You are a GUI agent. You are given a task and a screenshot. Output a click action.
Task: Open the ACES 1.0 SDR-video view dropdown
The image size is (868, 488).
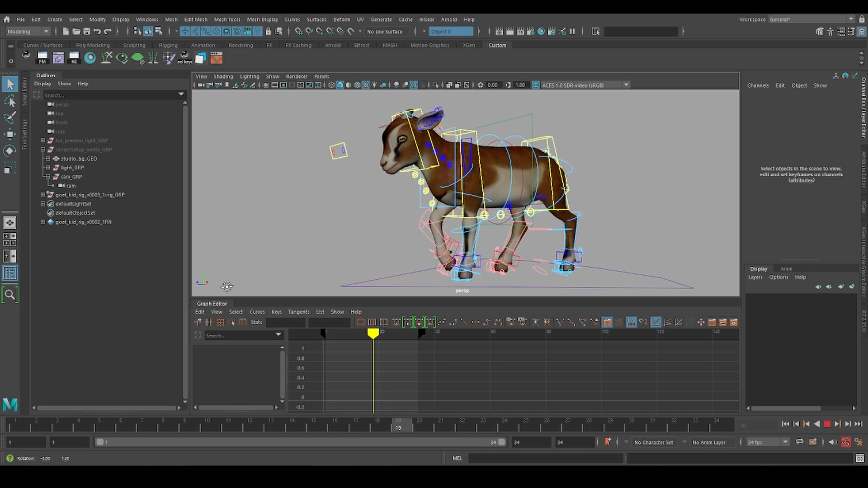click(586, 85)
